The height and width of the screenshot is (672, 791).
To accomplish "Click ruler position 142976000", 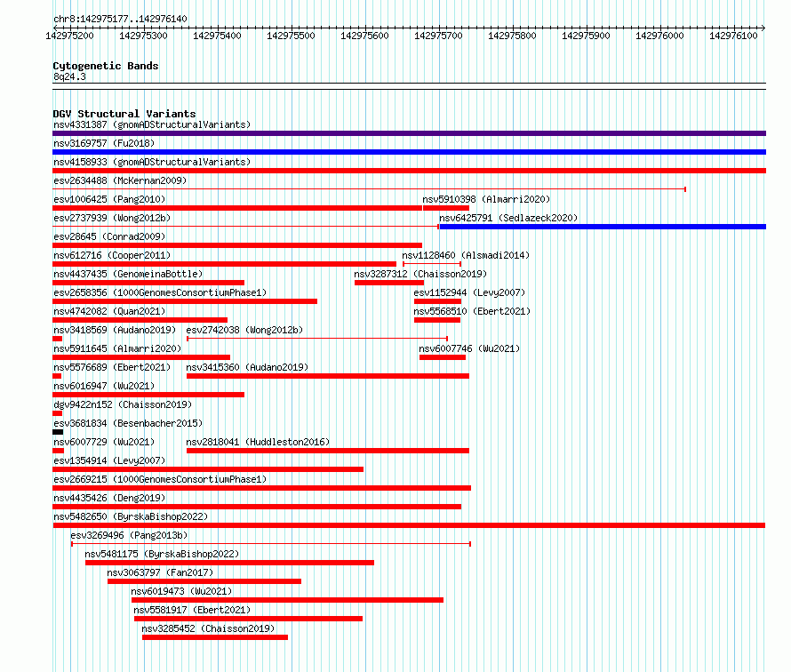I will (x=659, y=36).
